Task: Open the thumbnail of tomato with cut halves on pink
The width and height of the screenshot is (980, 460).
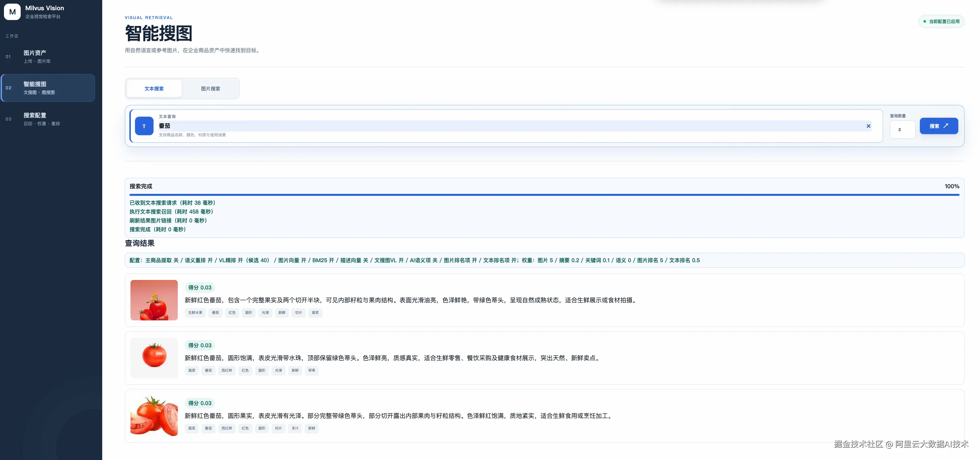Action: pos(154,300)
